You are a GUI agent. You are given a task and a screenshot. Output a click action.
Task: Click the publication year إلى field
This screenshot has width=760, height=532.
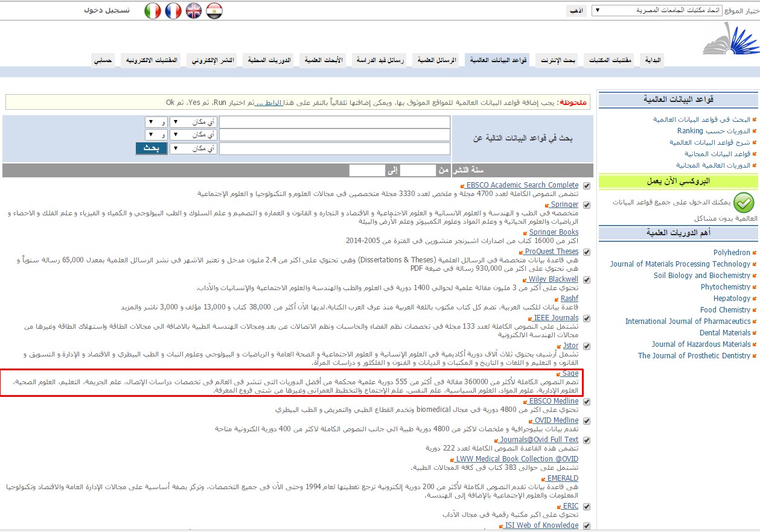[367, 171]
